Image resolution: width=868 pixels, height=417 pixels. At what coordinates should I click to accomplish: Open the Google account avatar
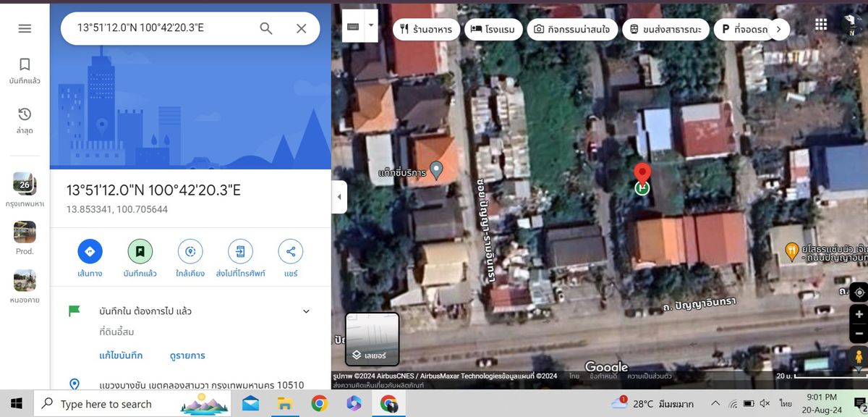click(x=854, y=25)
